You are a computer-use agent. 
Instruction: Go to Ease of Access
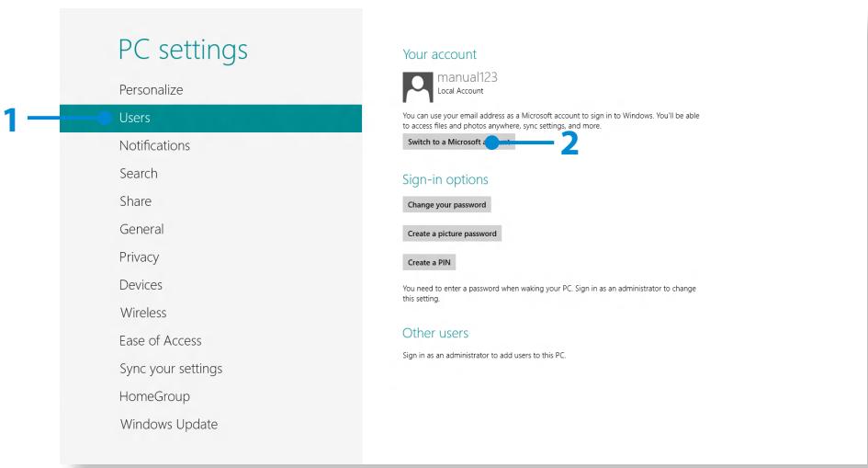pyautogui.click(x=160, y=340)
